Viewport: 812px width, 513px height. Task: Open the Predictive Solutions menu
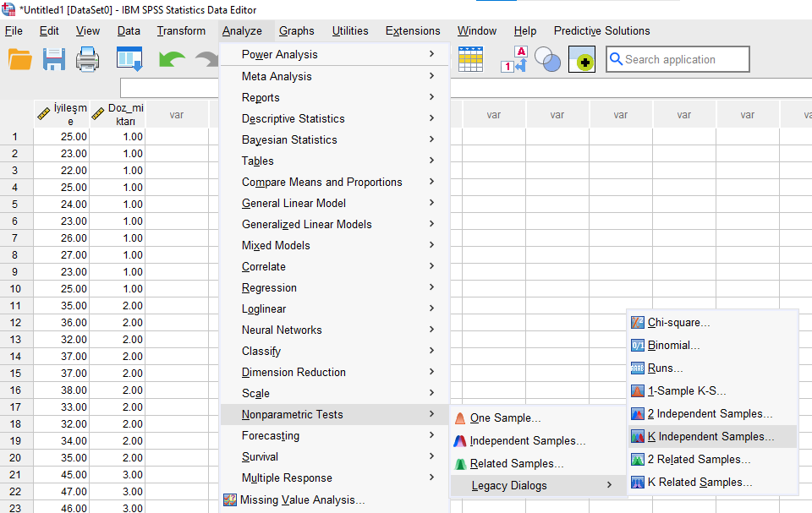tap(601, 31)
